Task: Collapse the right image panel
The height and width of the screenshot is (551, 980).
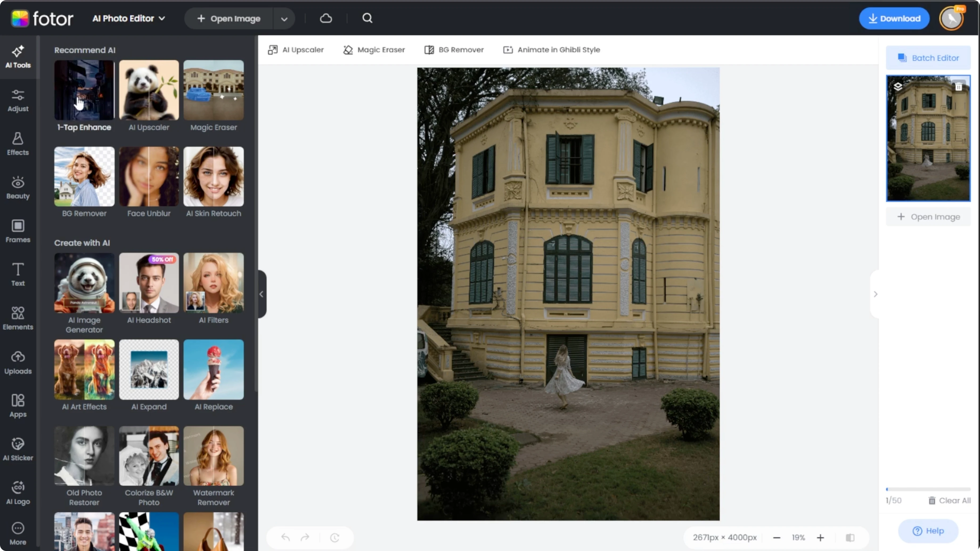Action: [x=875, y=294]
